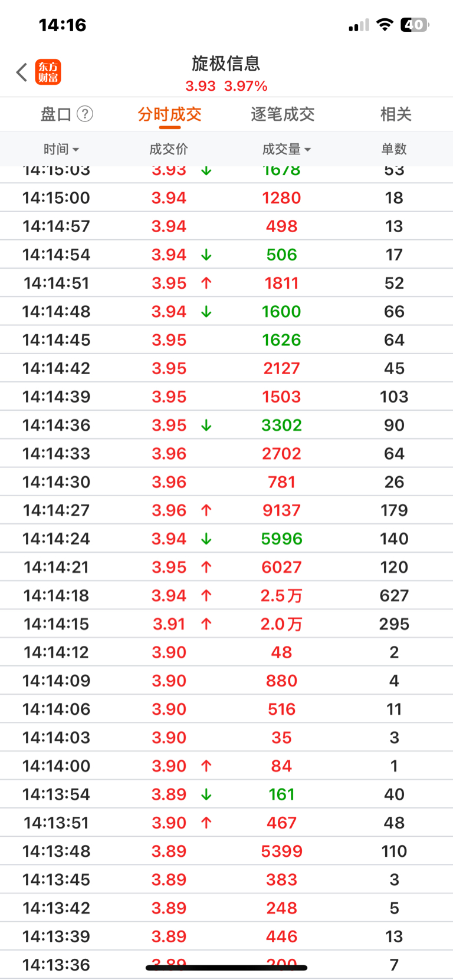
Task: Tap the question mark help icon beside 盘口
Action: click(x=85, y=114)
